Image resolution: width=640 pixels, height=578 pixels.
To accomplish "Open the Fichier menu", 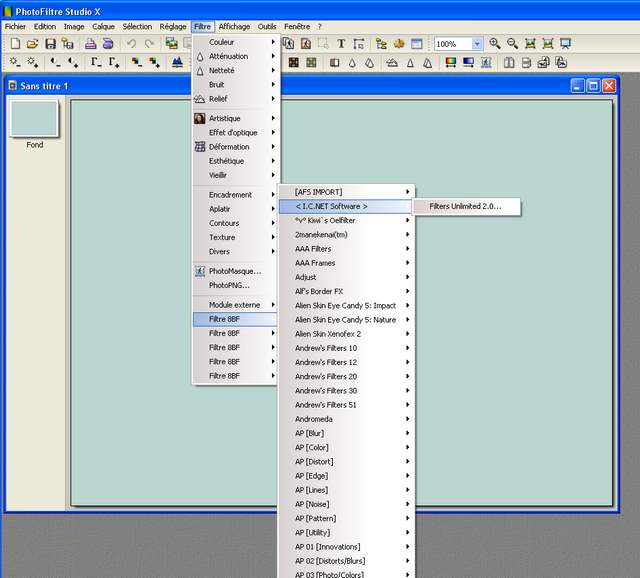I will [x=15, y=27].
